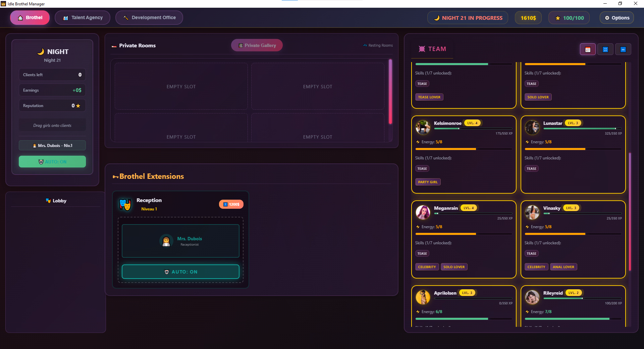Click the Team panel scrollbar
This screenshot has width=644, height=349.
coord(630,211)
